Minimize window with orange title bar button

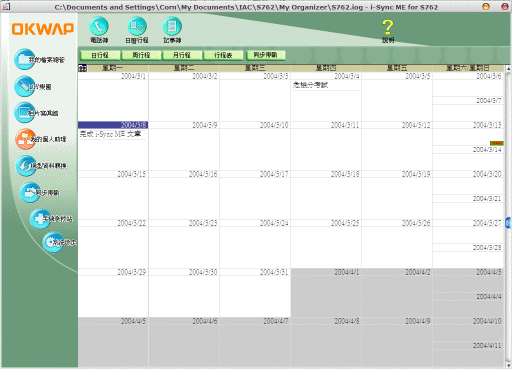coord(486,6)
